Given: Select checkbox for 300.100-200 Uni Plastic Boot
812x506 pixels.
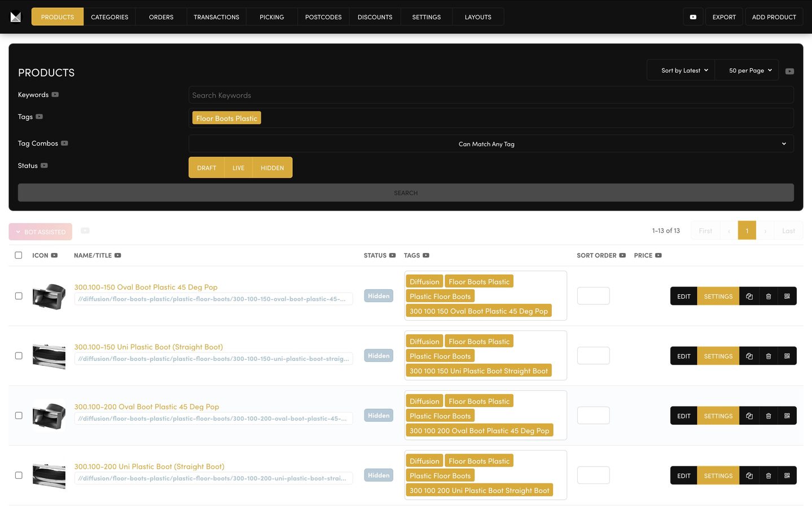Looking at the screenshot, I should tap(19, 476).
